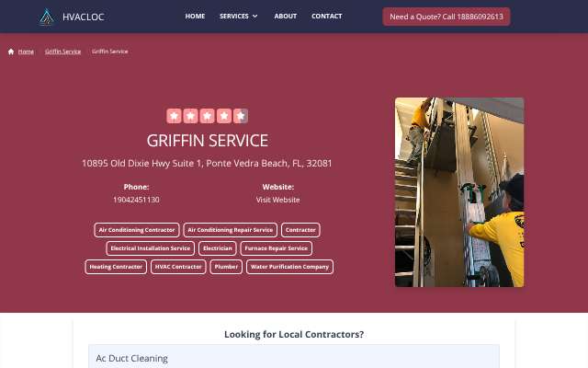Expand the Services dropdown chevron

(255, 17)
